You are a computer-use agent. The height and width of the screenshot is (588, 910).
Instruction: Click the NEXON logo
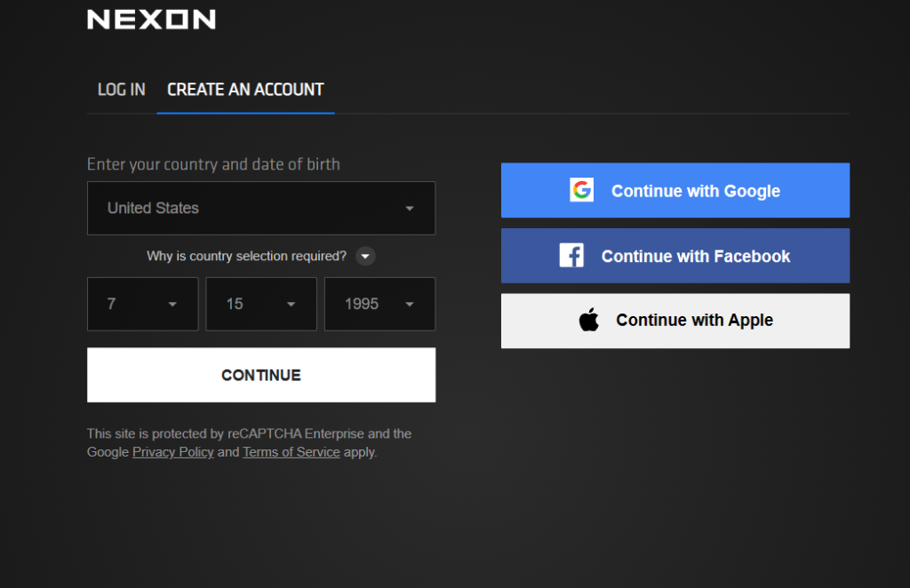pyautogui.click(x=151, y=20)
